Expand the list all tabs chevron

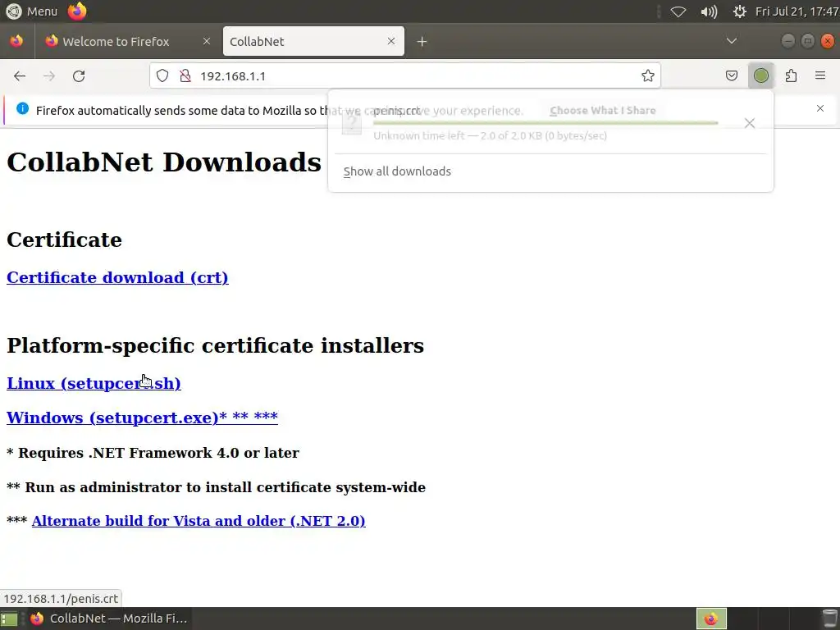731,41
